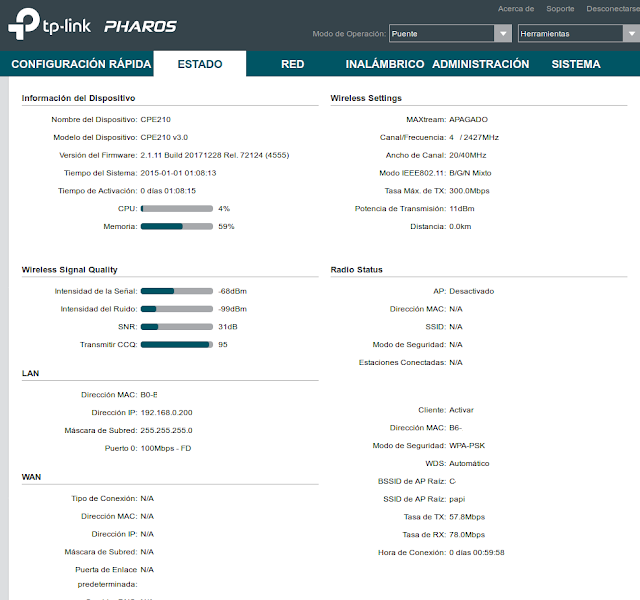Click channel value 4 / 2427MHz
The height and width of the screenshot is (600, 640).
(474, 138)
